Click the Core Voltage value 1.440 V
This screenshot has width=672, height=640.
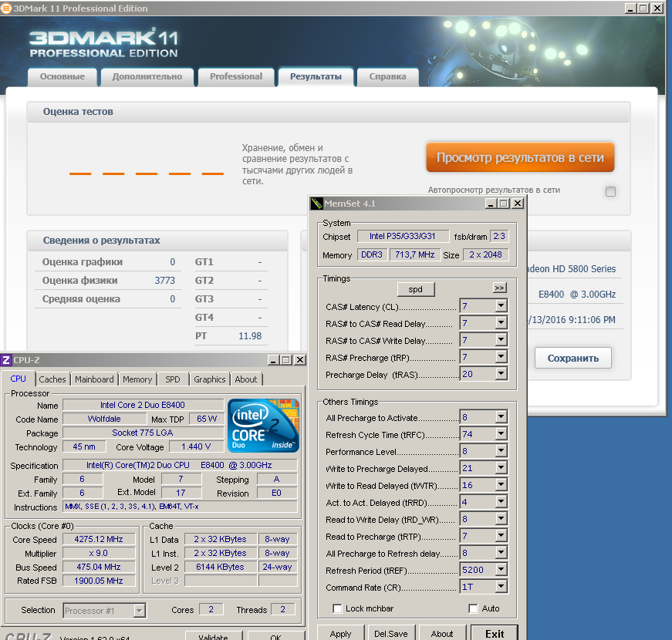click(x=196, y=446)
